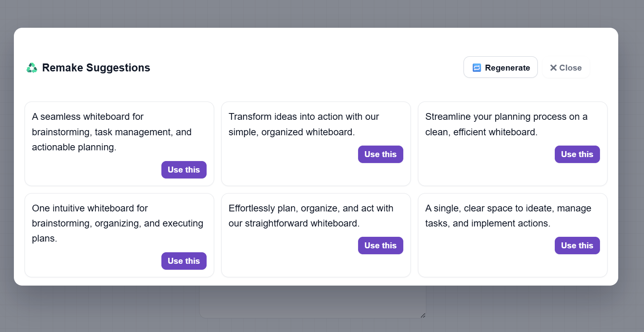Click the blue loop icon in Regenerate
644x332 pixels.
click(477, 68)
